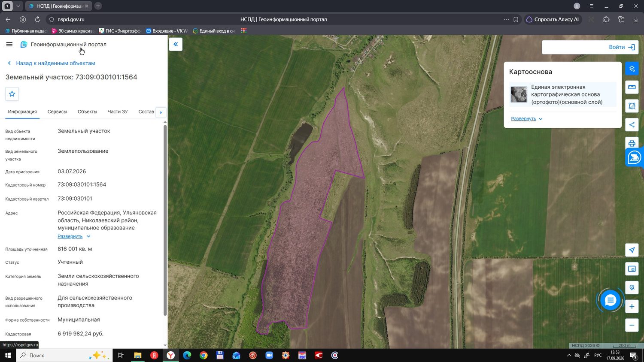Click the Войти login button
This screenshot has width=644, height=362.
[622, 47]
